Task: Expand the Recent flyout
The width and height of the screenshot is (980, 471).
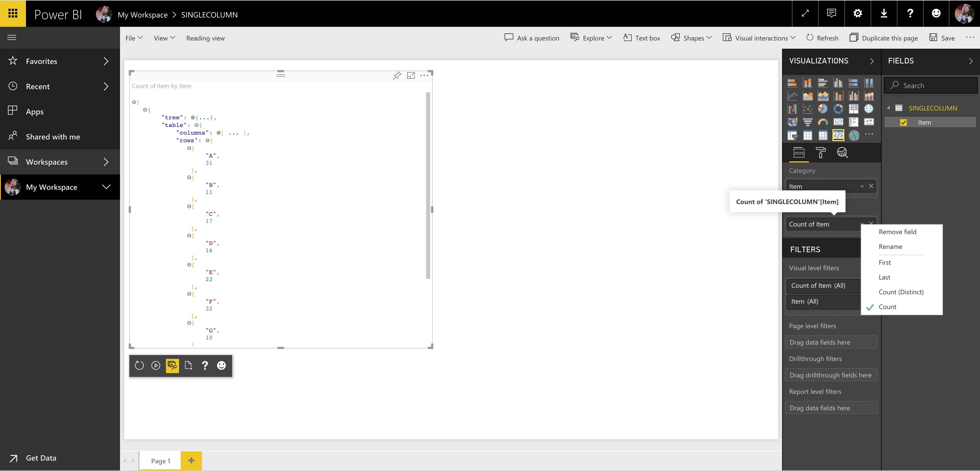Action: tap(106, 86)
